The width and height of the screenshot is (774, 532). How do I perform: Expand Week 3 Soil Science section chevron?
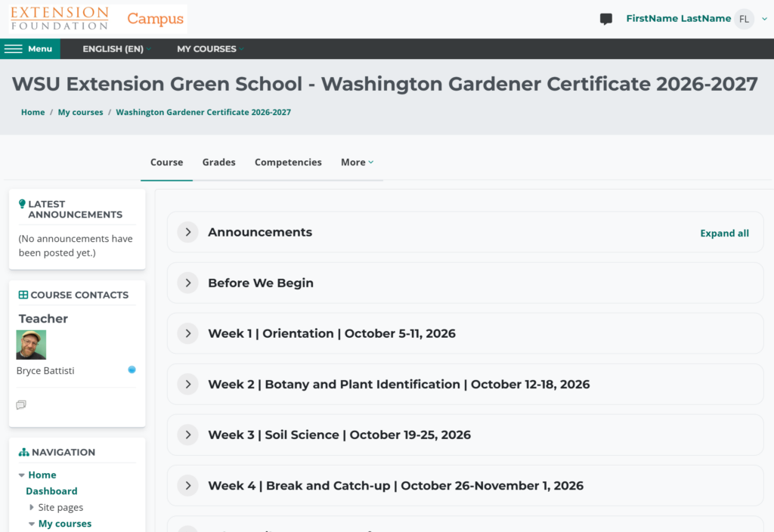[x=188, y=435]
